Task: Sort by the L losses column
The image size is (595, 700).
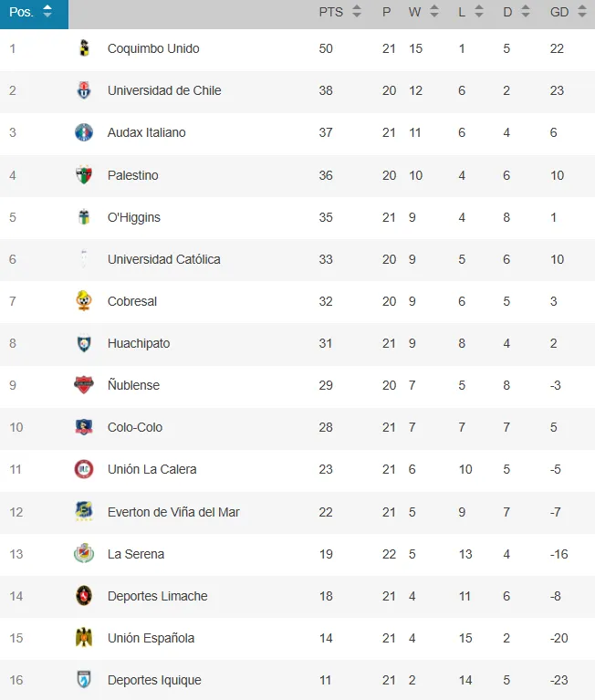Action: coord(469,12)
